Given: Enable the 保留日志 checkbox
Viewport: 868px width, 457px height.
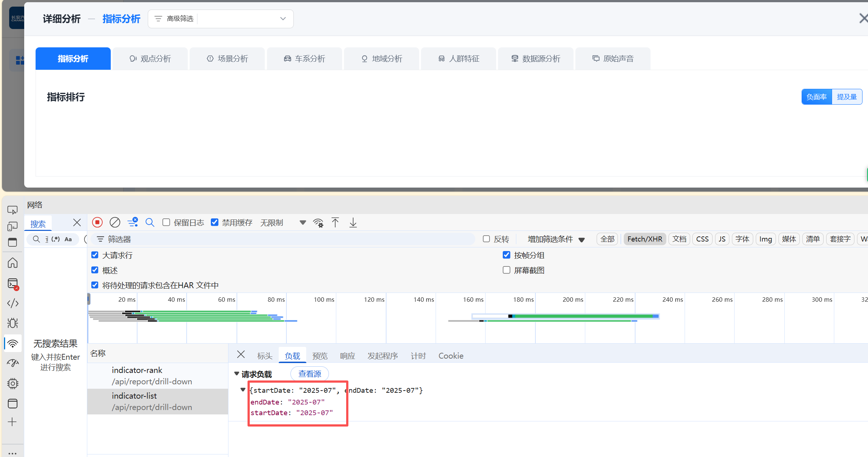Looking at the screenshot, I should click(x=166, y=222).
